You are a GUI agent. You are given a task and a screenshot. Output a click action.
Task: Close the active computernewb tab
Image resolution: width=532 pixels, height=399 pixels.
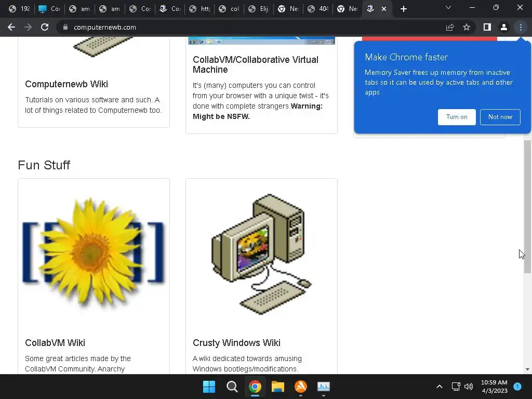[x=384, y=9]
